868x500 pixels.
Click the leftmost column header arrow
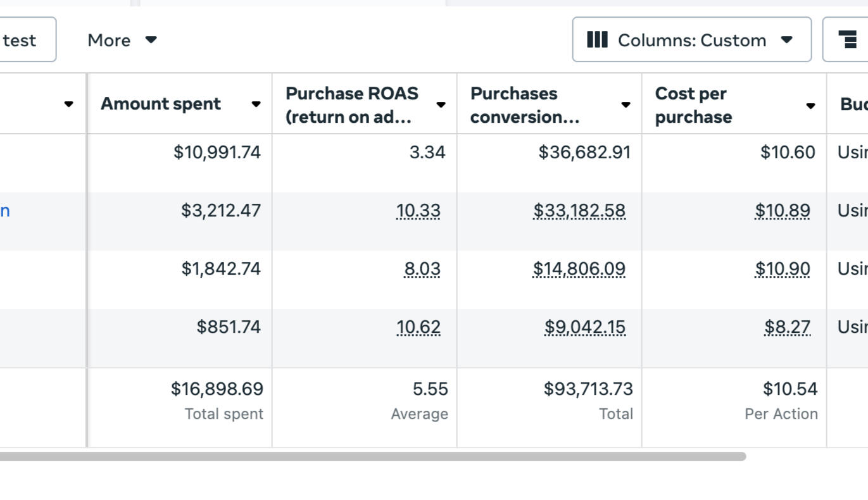68,104
